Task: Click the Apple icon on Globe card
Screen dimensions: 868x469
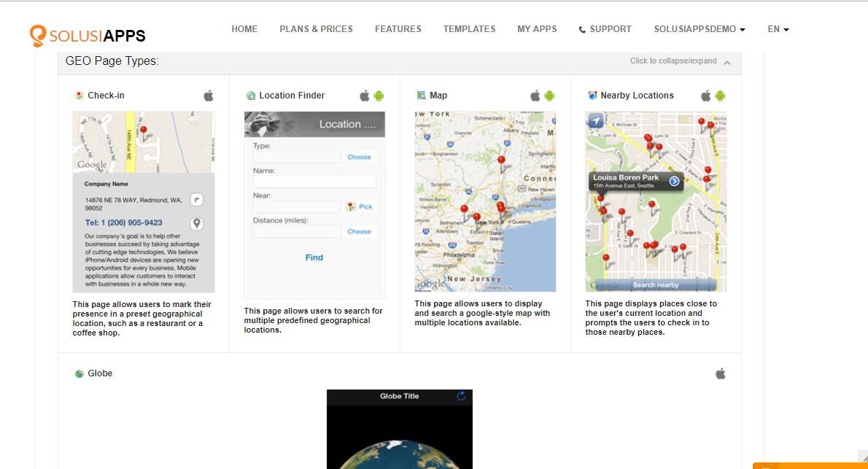Action: tap(720, 373)
